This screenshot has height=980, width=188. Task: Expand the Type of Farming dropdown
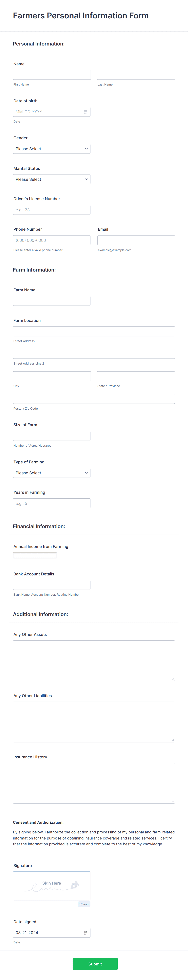tap(52, 473)
